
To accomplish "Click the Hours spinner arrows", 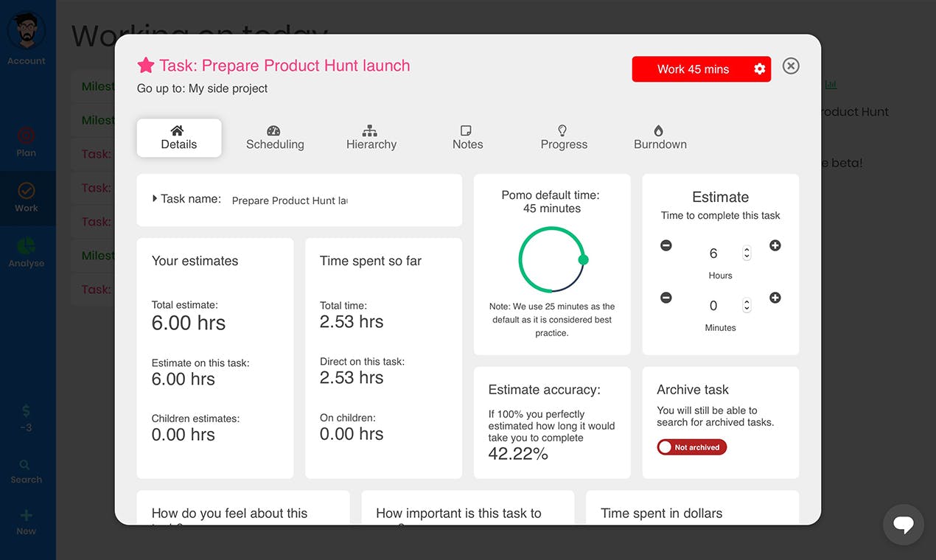I will coord(747,253).
